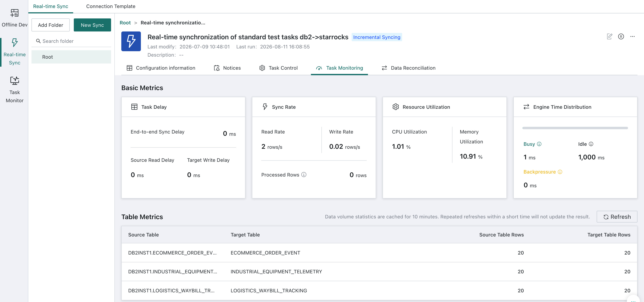Image resolution: width=644 pixels, height=302 pixels.
Task: Click the Read Rate value 2 rows/s
Action: tap(272, 147)
